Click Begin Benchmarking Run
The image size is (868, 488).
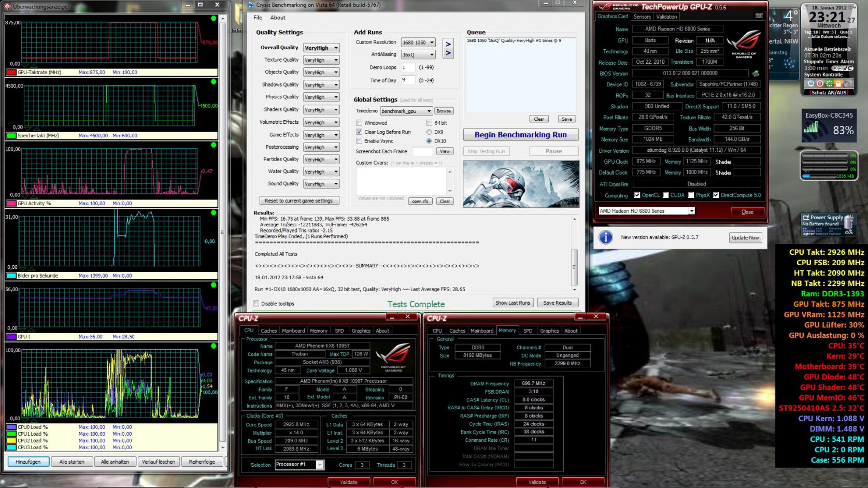click(x=521, y=135)
